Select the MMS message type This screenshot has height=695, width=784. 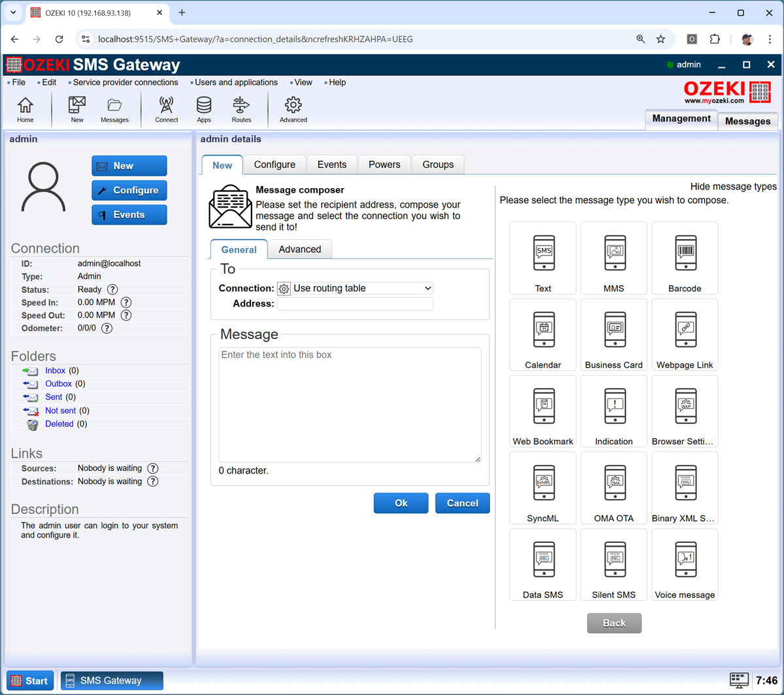coord(613,258)
